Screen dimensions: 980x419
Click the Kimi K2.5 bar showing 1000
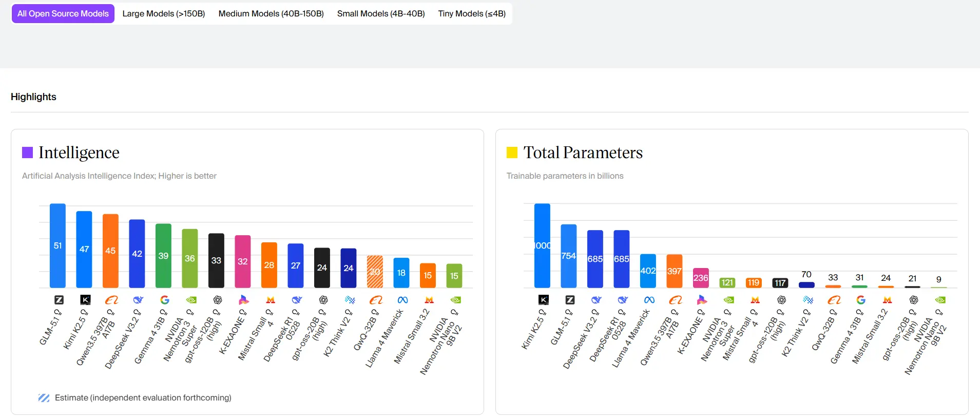tap(542, 245)
